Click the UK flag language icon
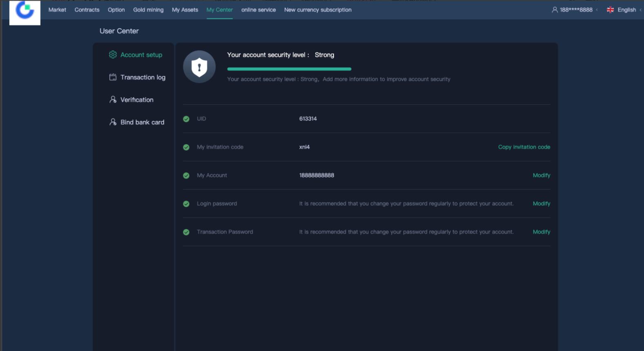The height and width of the screenshot is (351, 644). coord(610,10)
